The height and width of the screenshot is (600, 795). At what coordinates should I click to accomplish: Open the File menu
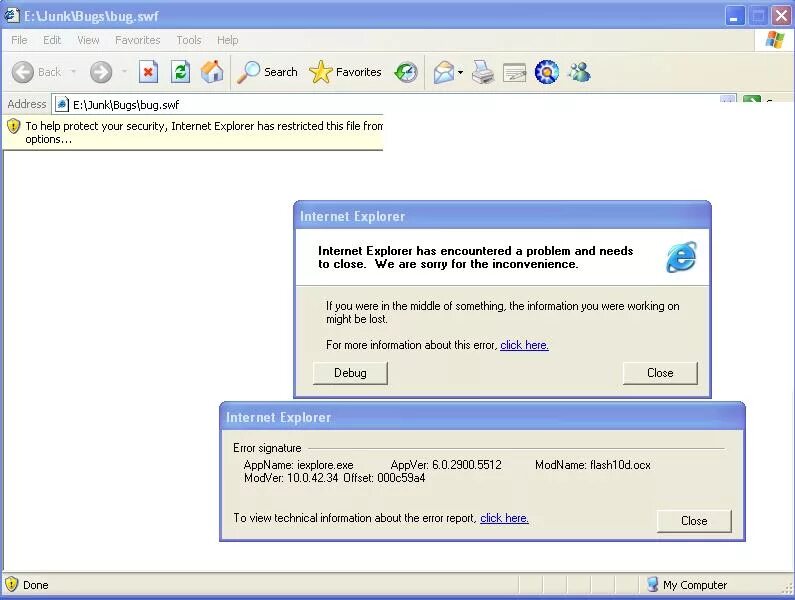click(x=19, y=40)
